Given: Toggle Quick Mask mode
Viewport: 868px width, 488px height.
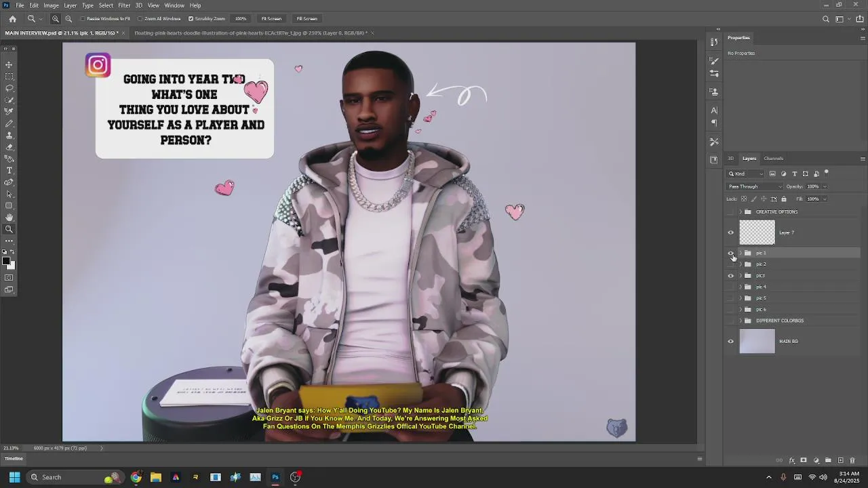Looking at the screenshot, I should (x=9, y=278).
